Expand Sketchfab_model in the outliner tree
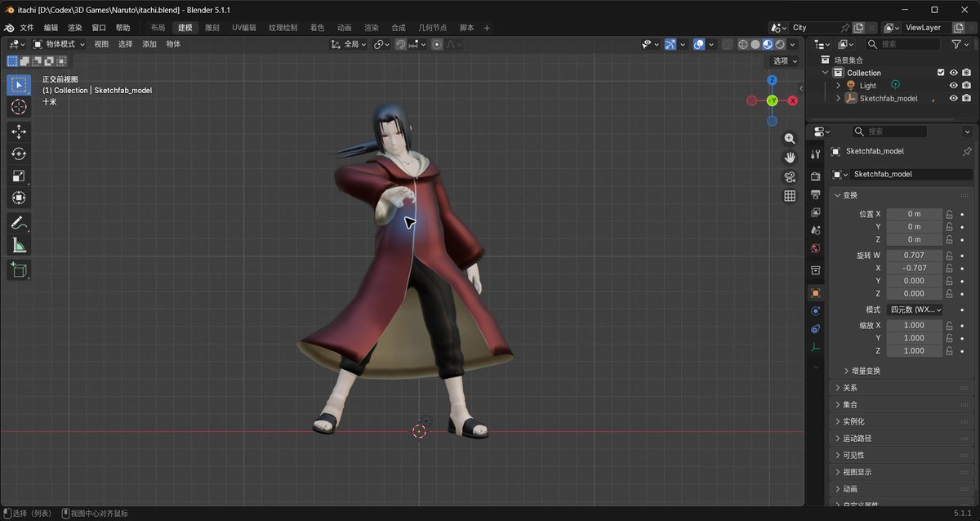The width and height of the screenshot is (980, 521). [x=838, y=98]
